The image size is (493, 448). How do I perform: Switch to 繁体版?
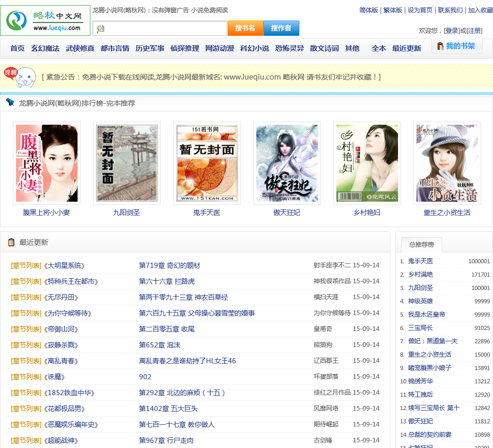(393, 10)
